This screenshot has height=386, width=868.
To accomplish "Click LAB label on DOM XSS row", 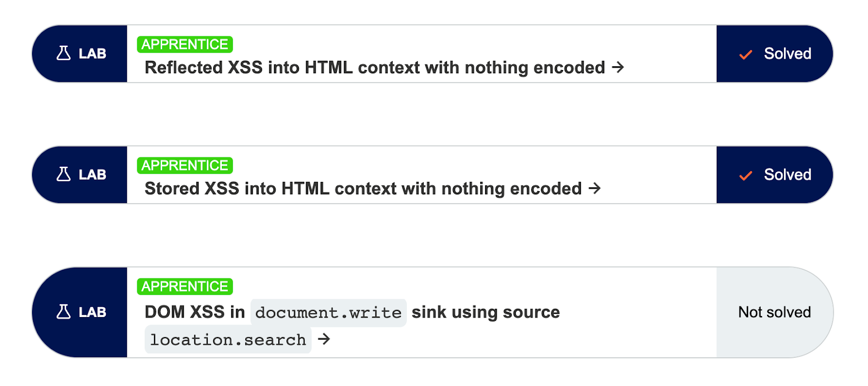I will [x=92, y=312].
